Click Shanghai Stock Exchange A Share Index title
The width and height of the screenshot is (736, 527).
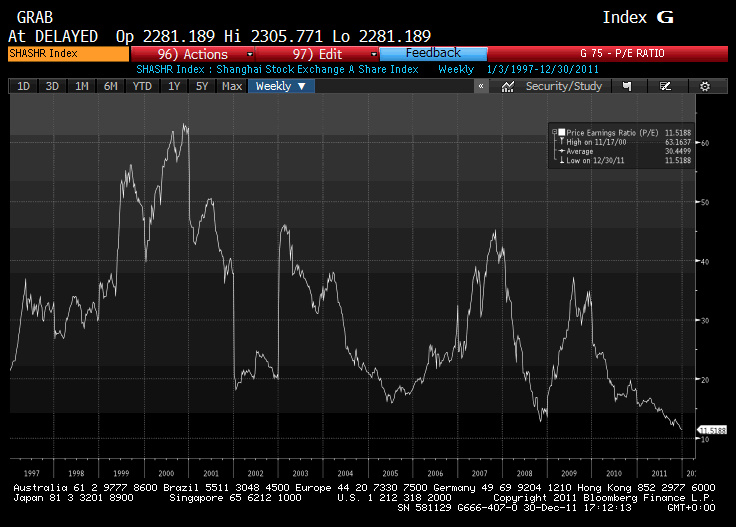317,69
